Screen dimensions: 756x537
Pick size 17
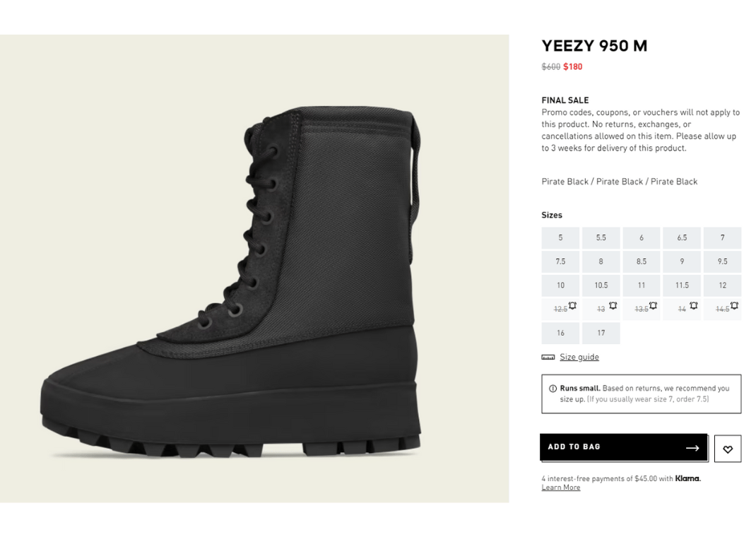click(601, 333)
